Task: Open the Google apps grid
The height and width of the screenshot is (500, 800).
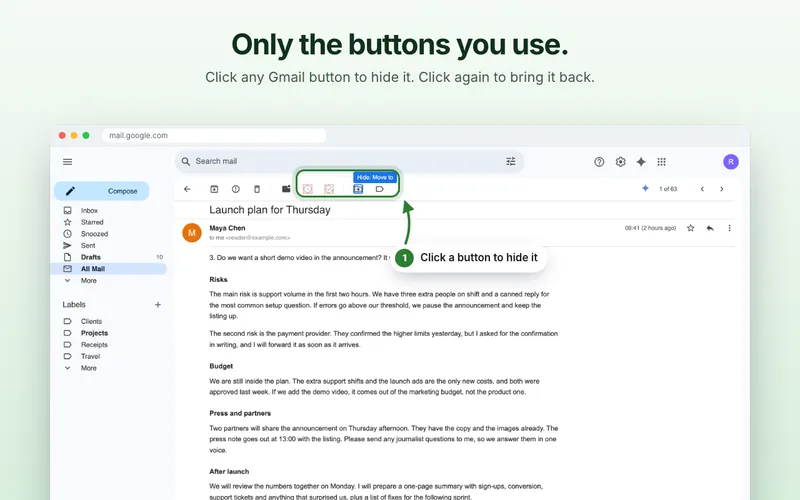Action: pos(661,162)
